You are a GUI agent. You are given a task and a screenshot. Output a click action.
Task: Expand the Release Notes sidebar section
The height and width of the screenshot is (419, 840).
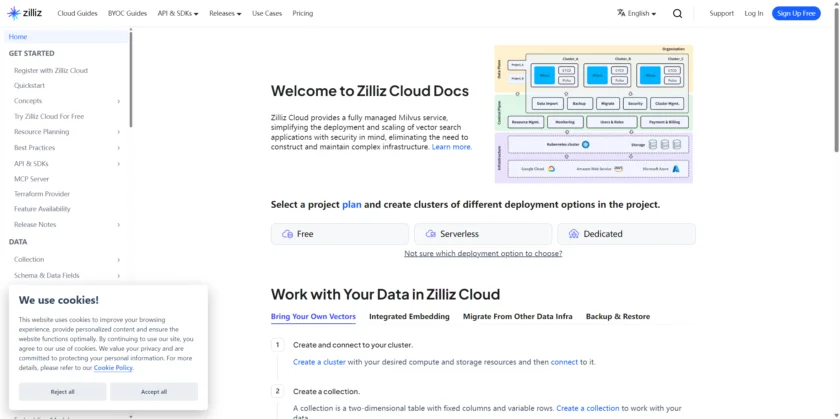118,225
